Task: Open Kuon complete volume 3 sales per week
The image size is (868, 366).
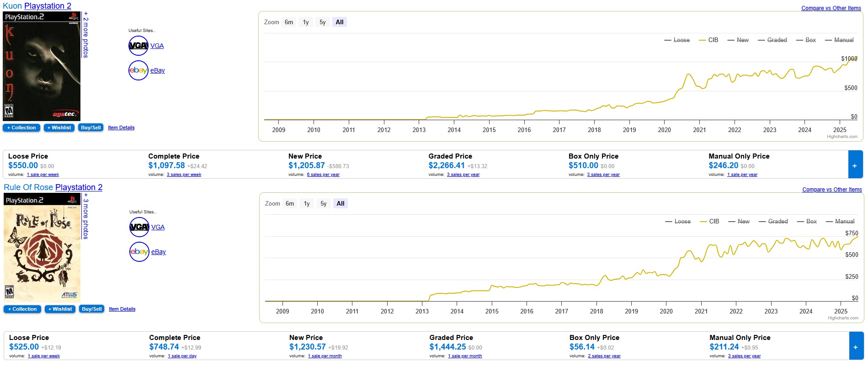Action: click(x=184, y=175)
